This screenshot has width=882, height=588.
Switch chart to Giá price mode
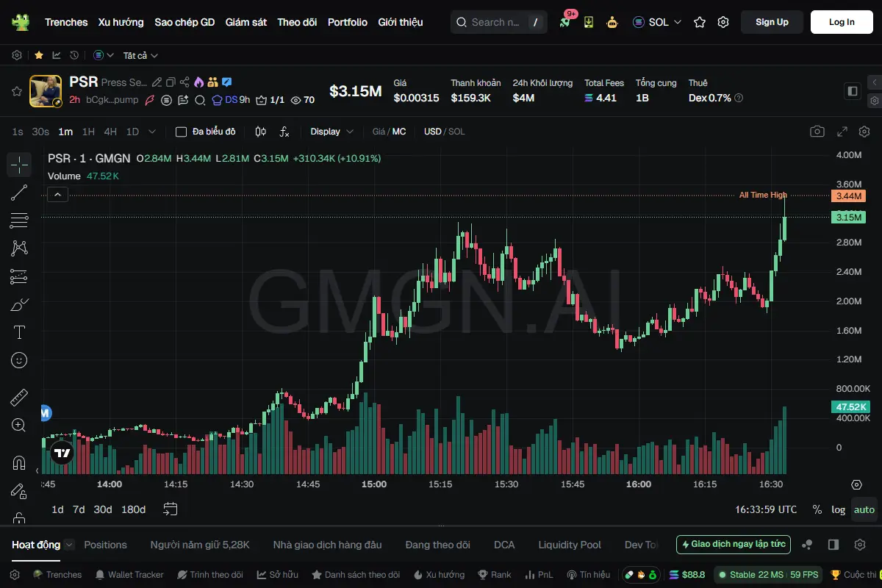[x=379, y=132]
